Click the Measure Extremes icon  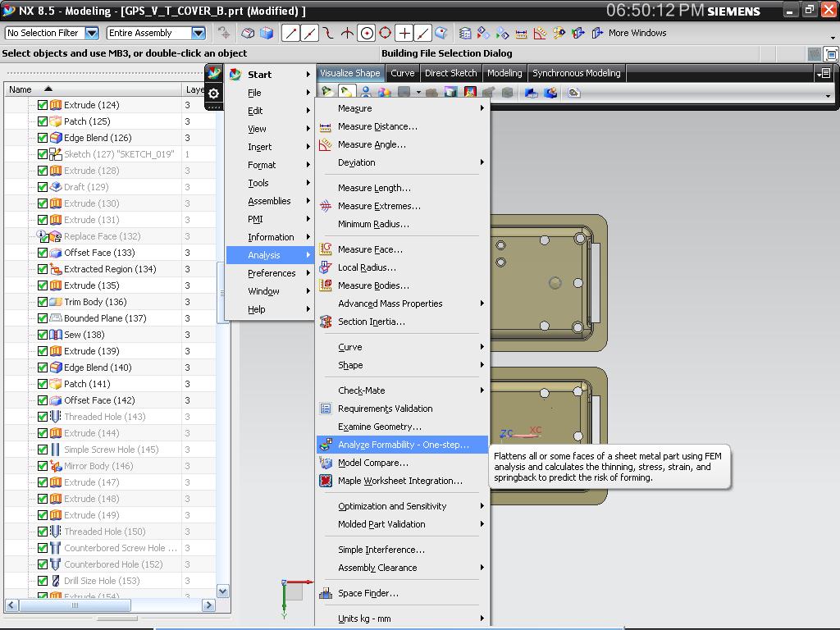(325, 206)
